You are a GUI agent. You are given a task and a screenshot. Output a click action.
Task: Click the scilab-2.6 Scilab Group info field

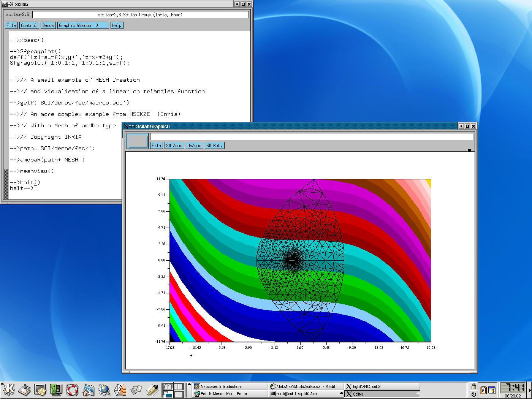(x=141, y=15)
